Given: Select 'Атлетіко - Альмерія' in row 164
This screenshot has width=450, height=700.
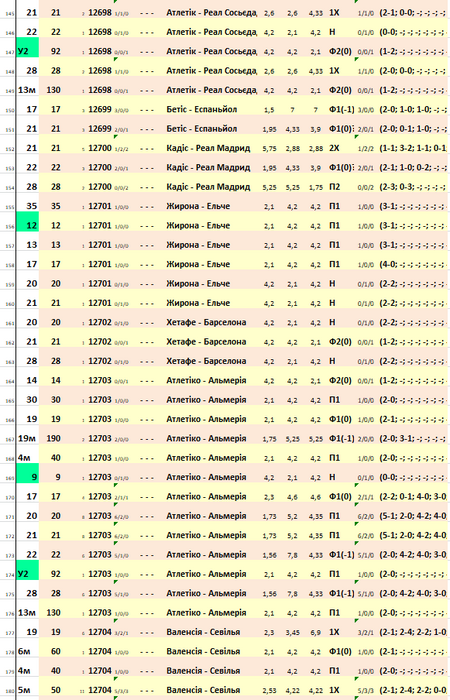Looking at the screenshot, I should (206, 380).
